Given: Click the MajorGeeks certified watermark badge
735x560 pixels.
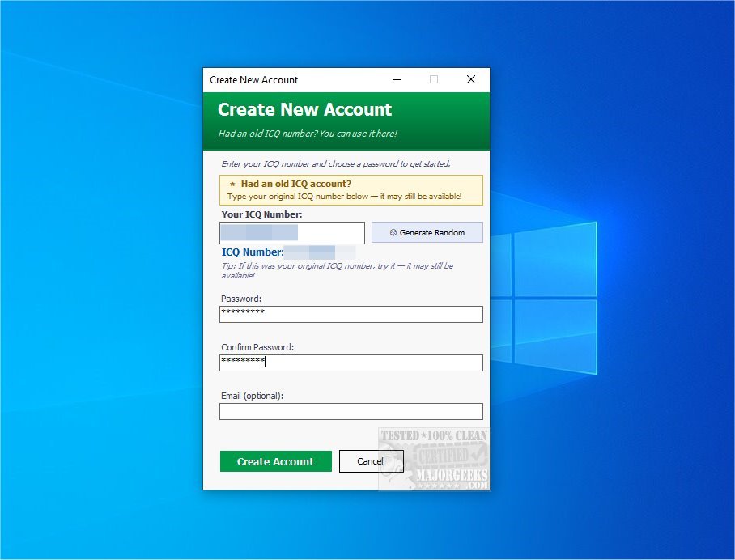Looking at the screenshot, I should [x=434, y=458].
